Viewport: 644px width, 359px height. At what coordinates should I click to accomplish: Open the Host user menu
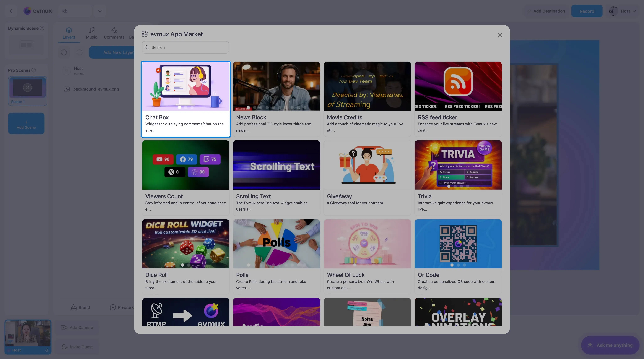pyautogui.click(x=623, y=11)
